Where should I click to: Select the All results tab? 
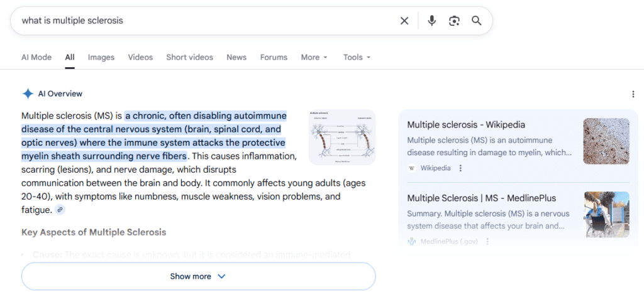click(70, 57)
